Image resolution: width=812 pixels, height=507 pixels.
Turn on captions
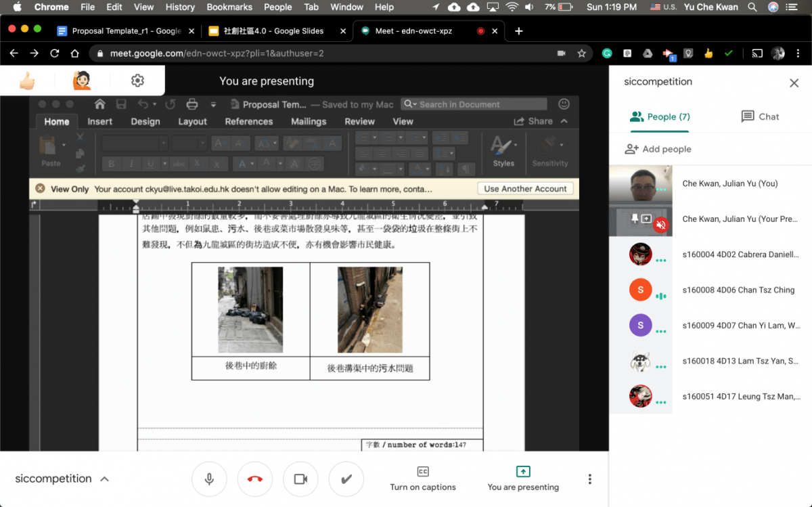click(x=423, y=479)
